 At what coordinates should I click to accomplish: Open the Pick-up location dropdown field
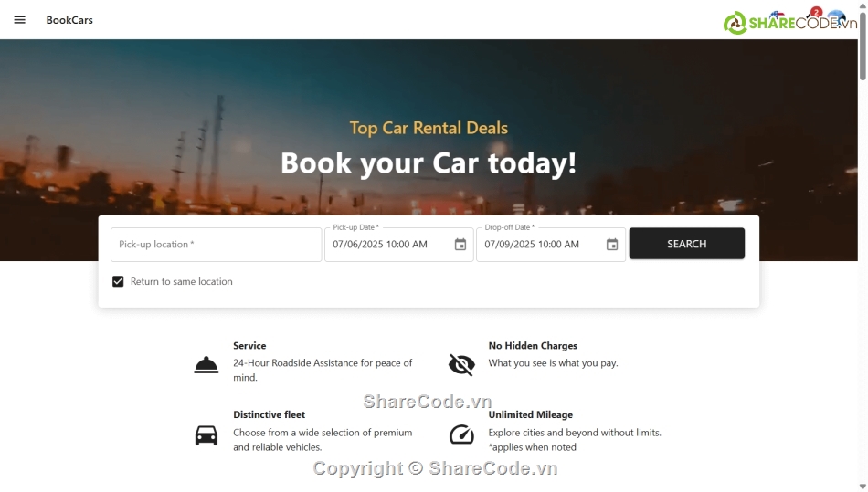216,245
